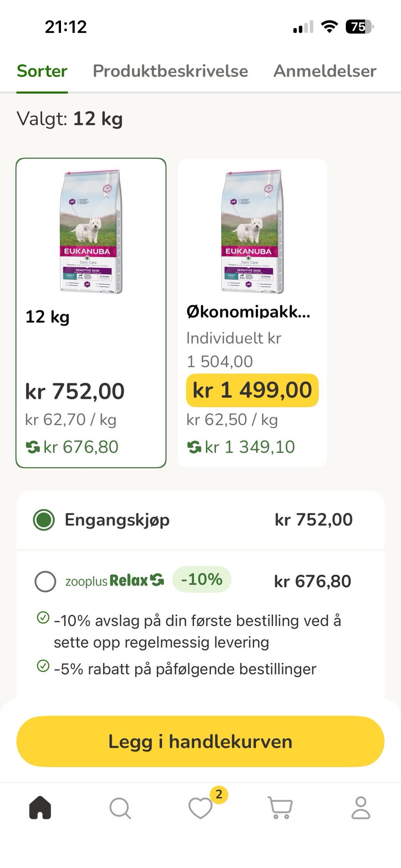This screenshot has width=401, height=868.
Task: Tap the kr 752,00 price in 12 kg card
Action: tap(75, 391)
